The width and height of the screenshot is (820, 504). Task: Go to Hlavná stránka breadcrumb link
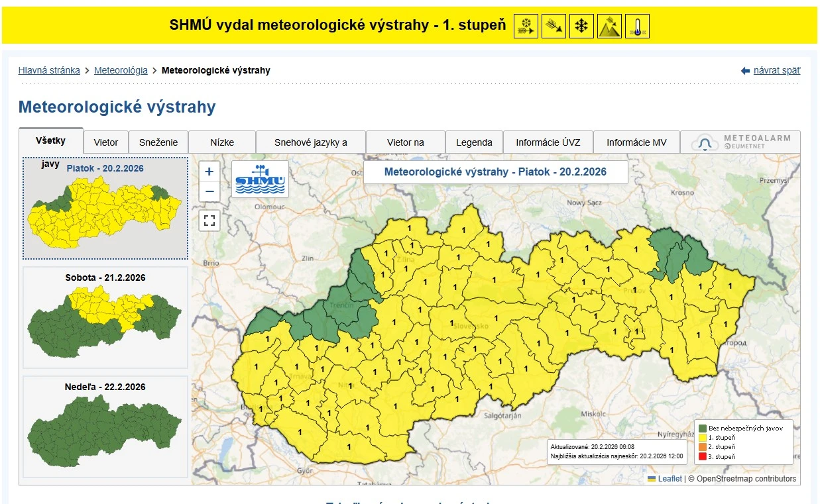tap(49, 70)
